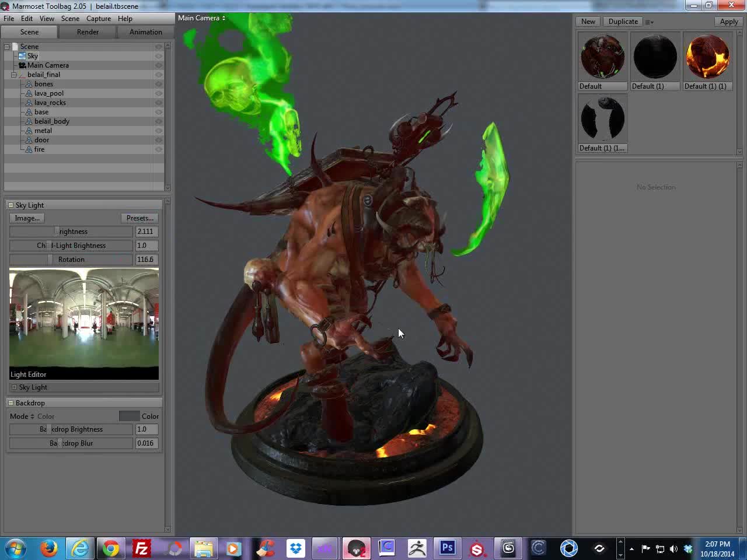Hide the door mesh

[x=158, y=140]
